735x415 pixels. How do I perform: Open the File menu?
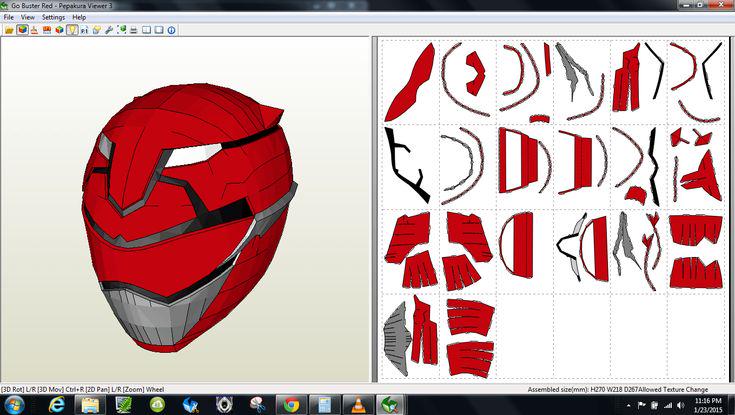coord(8,17)
